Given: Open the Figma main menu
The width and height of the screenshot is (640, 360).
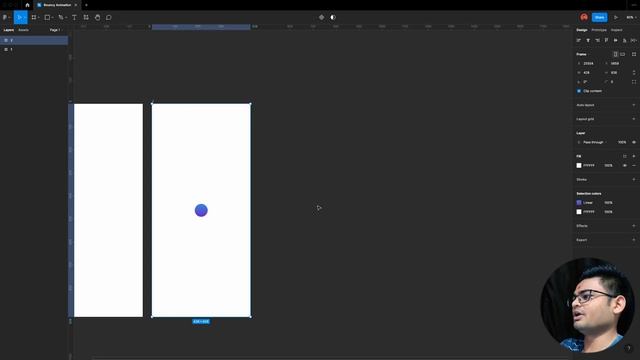Looking at the screenshot, I should [x=5, y=18].
